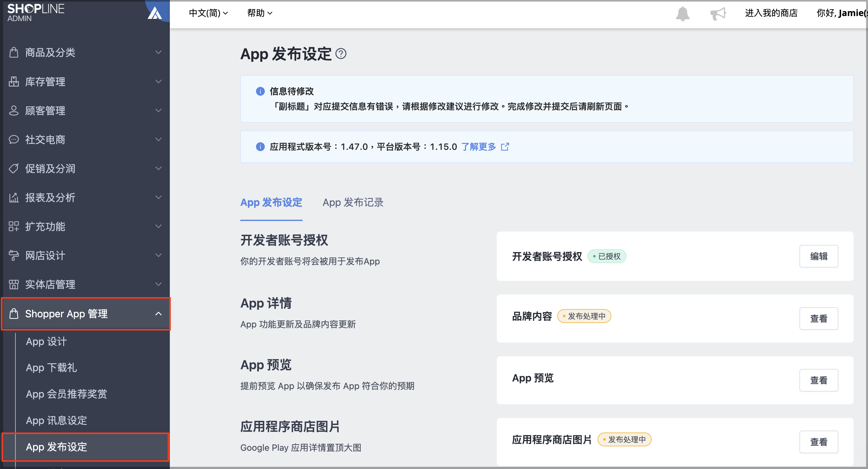Expand 顾客管理 menu chevron
The width and height of the screenshot is (868, 469).
coord(159,110)
